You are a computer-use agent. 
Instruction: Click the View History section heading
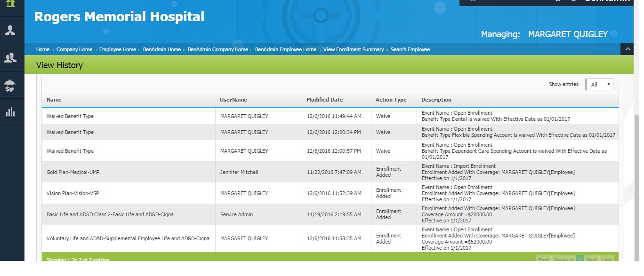59,65
